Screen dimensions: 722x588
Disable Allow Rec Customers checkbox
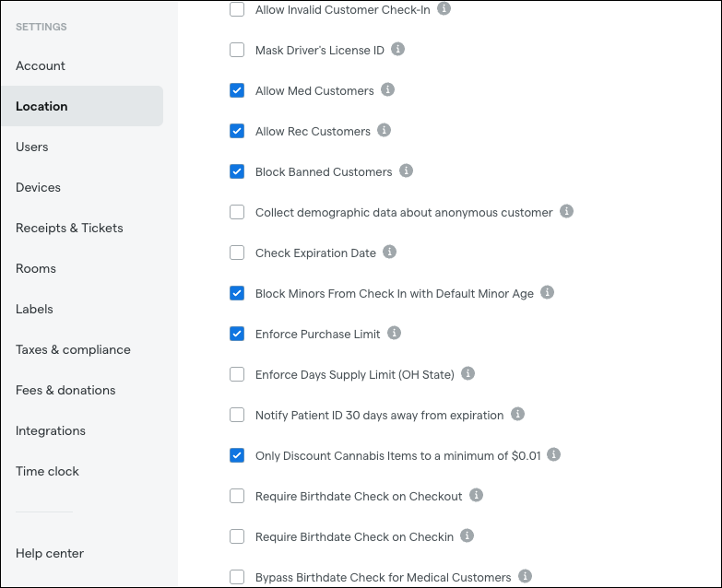[x=237, y=131]
